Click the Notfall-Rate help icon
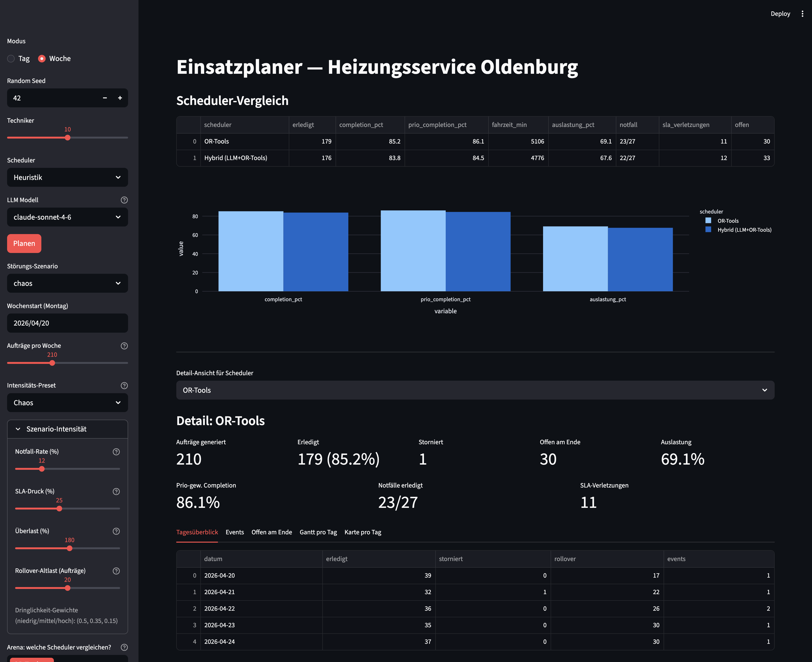Image resolution: width=812 pixels, height=662 pixels. click(116, 452)
